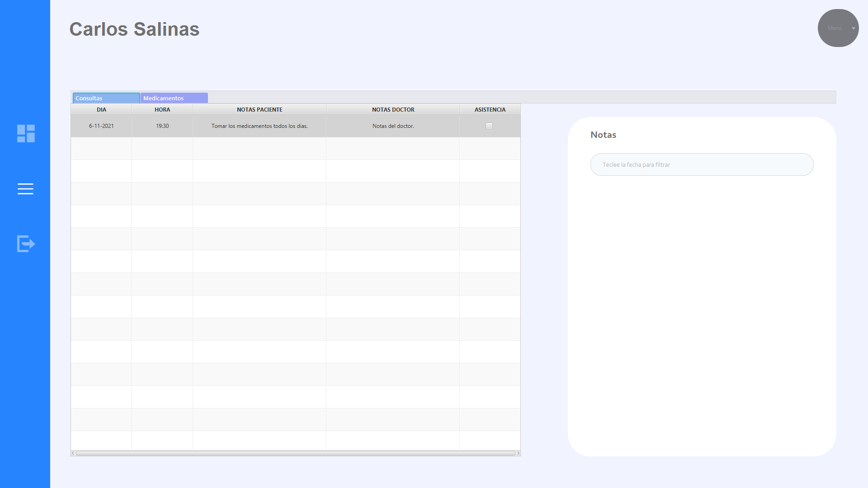Click the ASISTENCIA column header
868x488 pixels.
[x=490, y=109]
